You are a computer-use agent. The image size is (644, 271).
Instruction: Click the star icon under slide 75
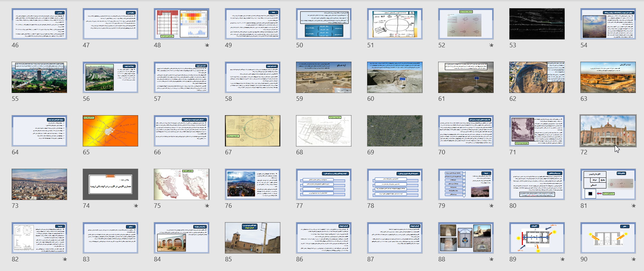click(207, 206)
